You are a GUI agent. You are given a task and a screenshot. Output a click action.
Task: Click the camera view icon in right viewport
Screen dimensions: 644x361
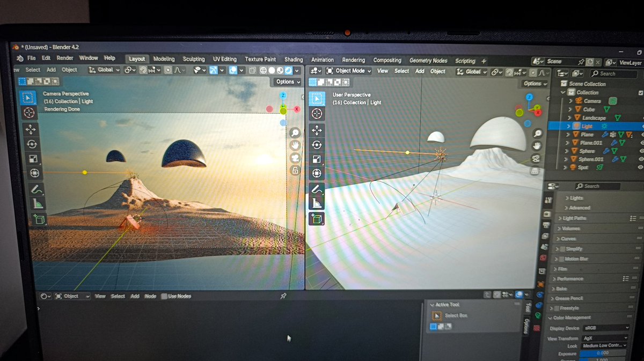tap(536, 158)
